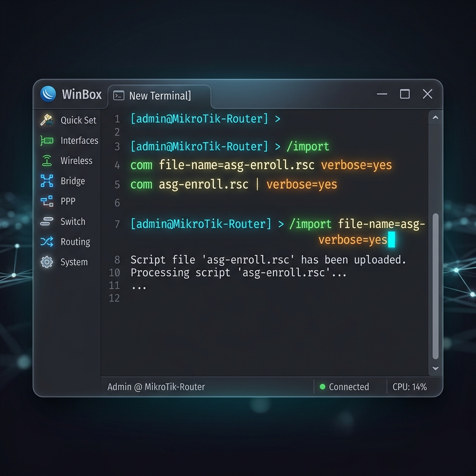The image size is (476, 476).
Task: Click the Wireless antenna icon
Action: coord(47,160)
